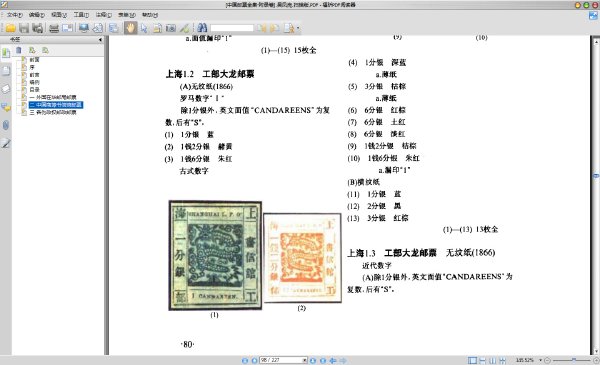Select the 序 bookmark
The image size is (600, 365).
(32, 67)
